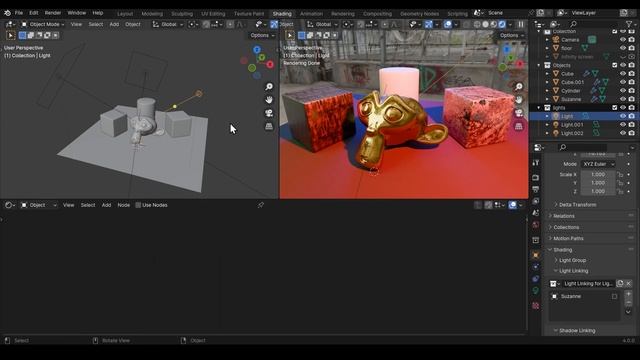Toggle the Objects collection exclude checkbox
Image resolution: width=640 pixels, height=360 pixels.
(x=615, y=65)
